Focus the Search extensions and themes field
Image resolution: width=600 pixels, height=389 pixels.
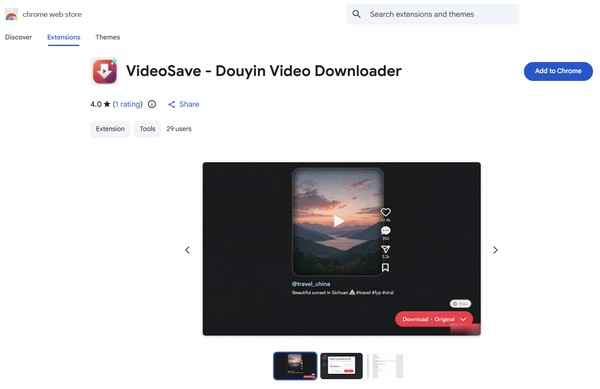coord(432,14)
